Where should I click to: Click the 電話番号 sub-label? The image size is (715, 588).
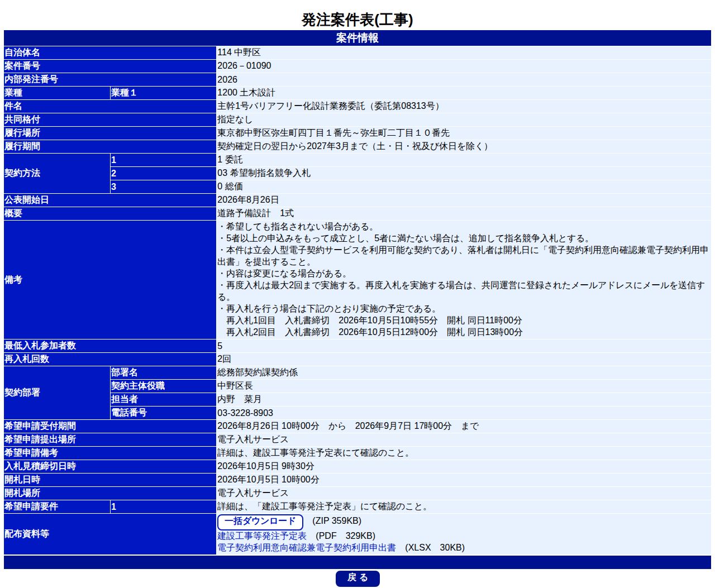(129, 412)
